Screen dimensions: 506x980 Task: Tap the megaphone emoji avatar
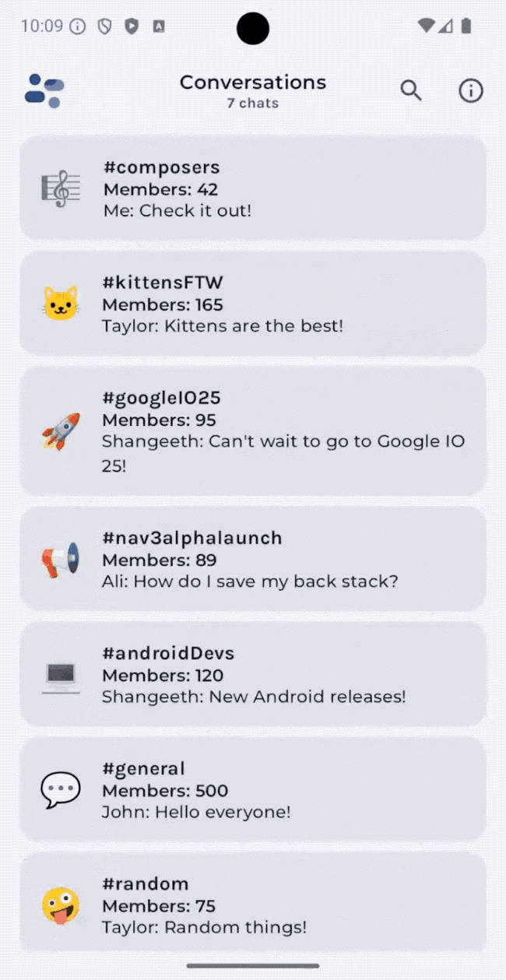point(61,559)
